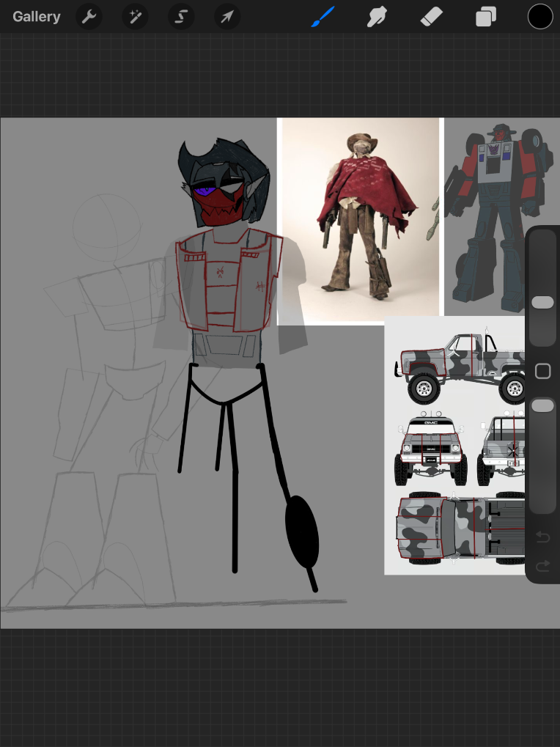The height and width of the screenshot is (747, 560).
Task: Undo the last stroke with the sidebar arrow
Action: 543,537
